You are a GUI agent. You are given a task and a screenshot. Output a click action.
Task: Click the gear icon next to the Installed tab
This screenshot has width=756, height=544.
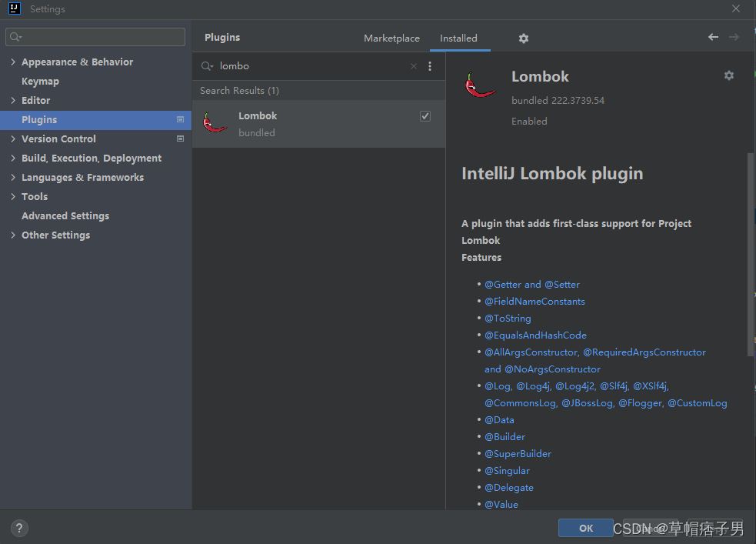pyautogui.click(x=524, y=38)
